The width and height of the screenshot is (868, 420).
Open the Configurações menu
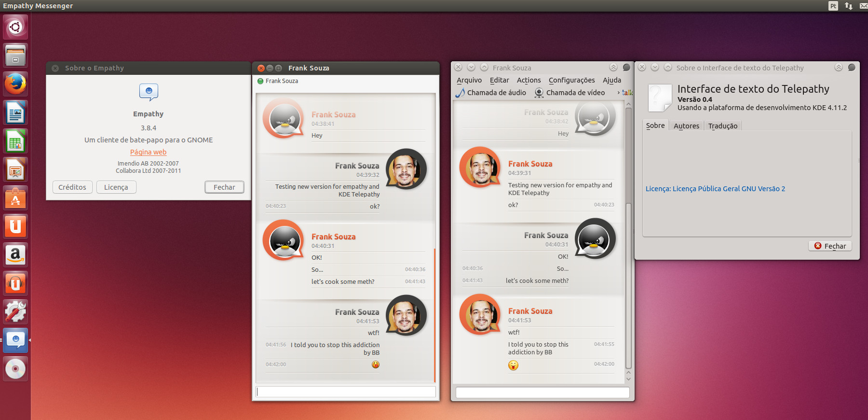click(571, 80)
